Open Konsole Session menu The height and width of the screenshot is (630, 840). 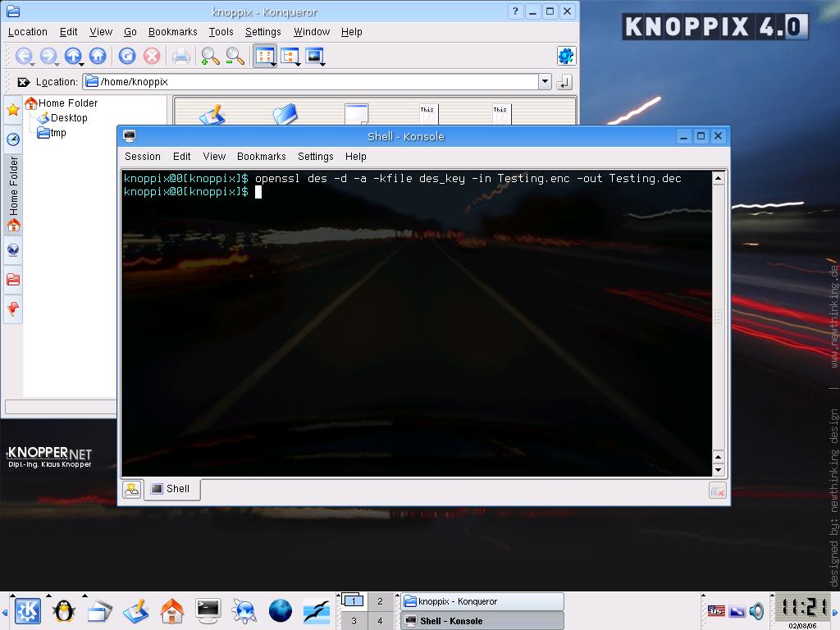[x=143, y=157]
